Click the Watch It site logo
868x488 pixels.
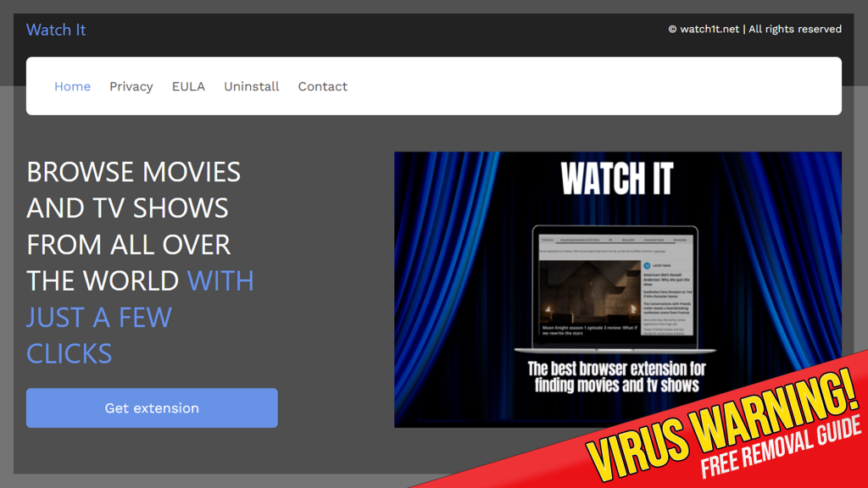point(56,30)
